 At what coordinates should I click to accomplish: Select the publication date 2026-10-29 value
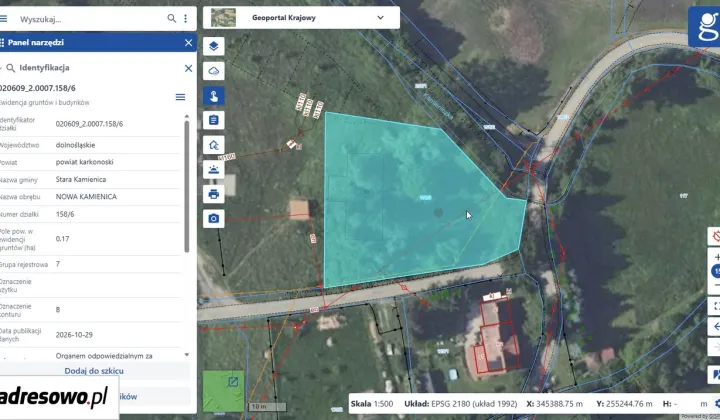coord(74,335)
